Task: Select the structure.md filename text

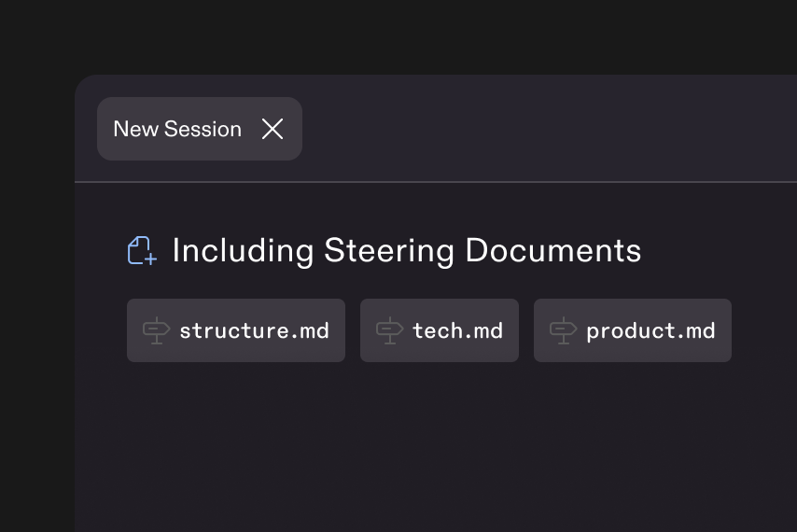Action: (254, 330)
